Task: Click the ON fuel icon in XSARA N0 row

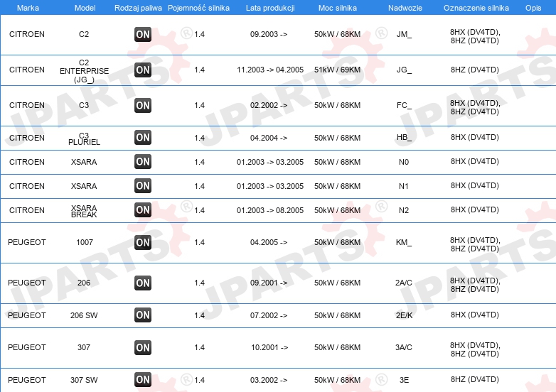Action: (143, 161)
